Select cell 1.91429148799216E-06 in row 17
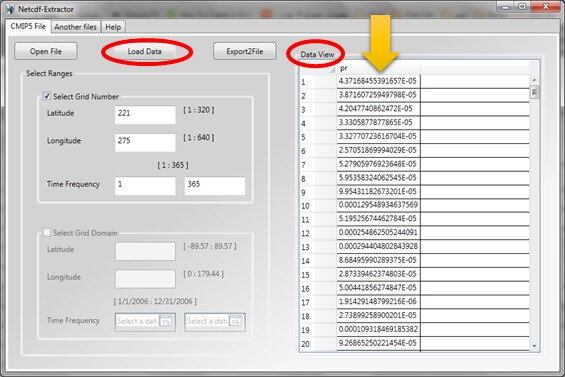This screenshot has width=565, height=377. click(378, 302)
